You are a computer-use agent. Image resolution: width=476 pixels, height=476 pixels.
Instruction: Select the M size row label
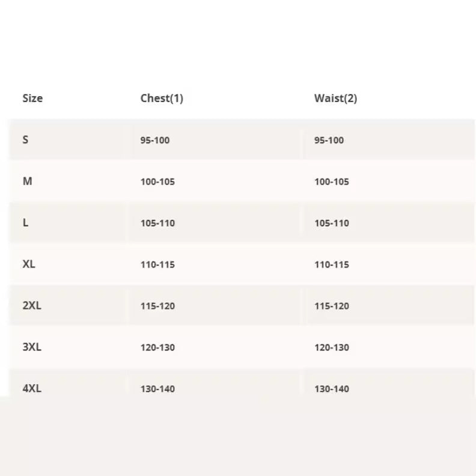(27, 181)
